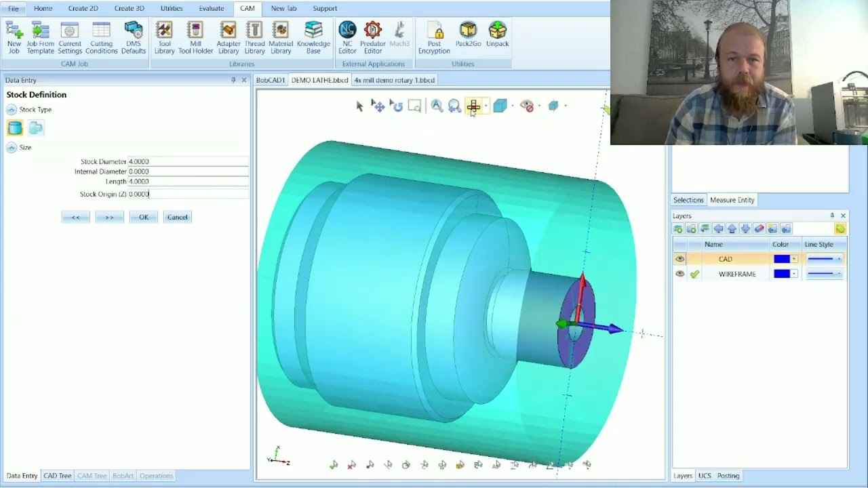868x488 pixels.
Task: Select the tube stock type icon
Action: [x=36, y=127]
